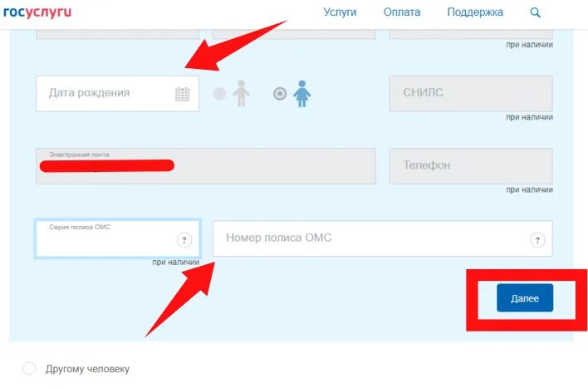Click the СНИЛС input field
588x388 pixels.
pos(471,94)
